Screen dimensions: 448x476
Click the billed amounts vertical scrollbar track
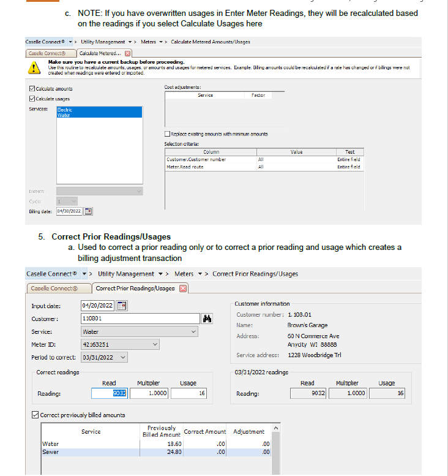(x=275, y=453)
